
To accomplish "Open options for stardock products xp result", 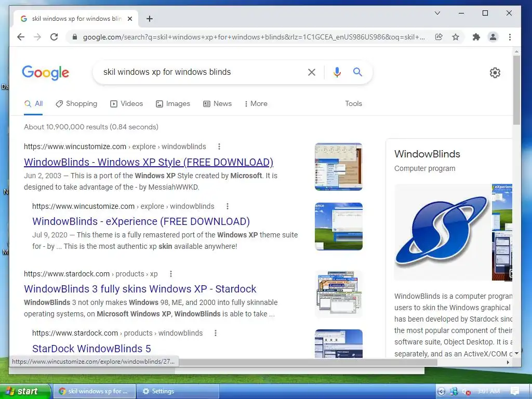I will pyautogui.click(x=170, y=274).
